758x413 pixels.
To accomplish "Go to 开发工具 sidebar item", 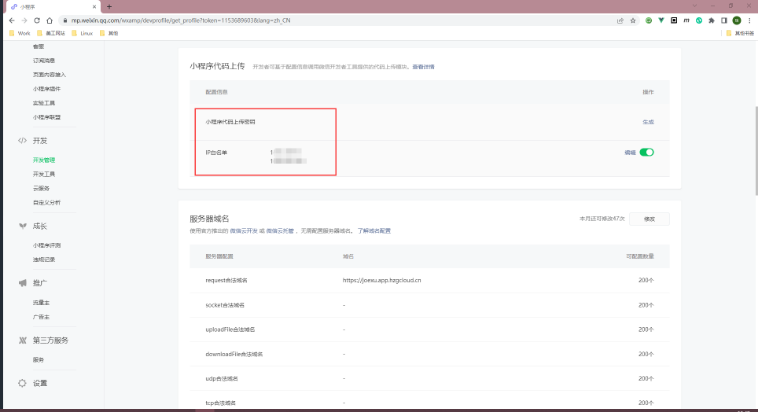I will point(44,174).
